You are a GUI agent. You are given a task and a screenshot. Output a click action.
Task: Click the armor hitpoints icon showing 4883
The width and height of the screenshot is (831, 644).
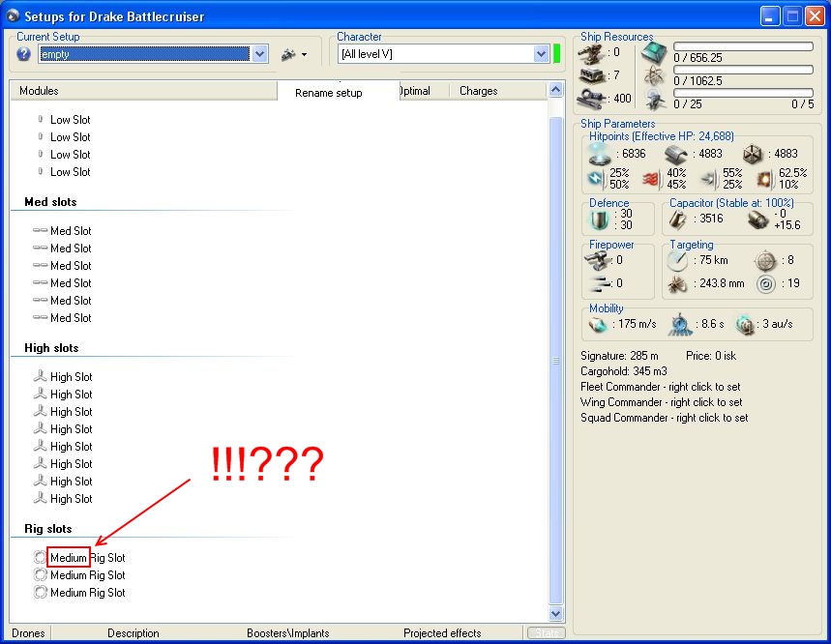[x=677, y=154]
